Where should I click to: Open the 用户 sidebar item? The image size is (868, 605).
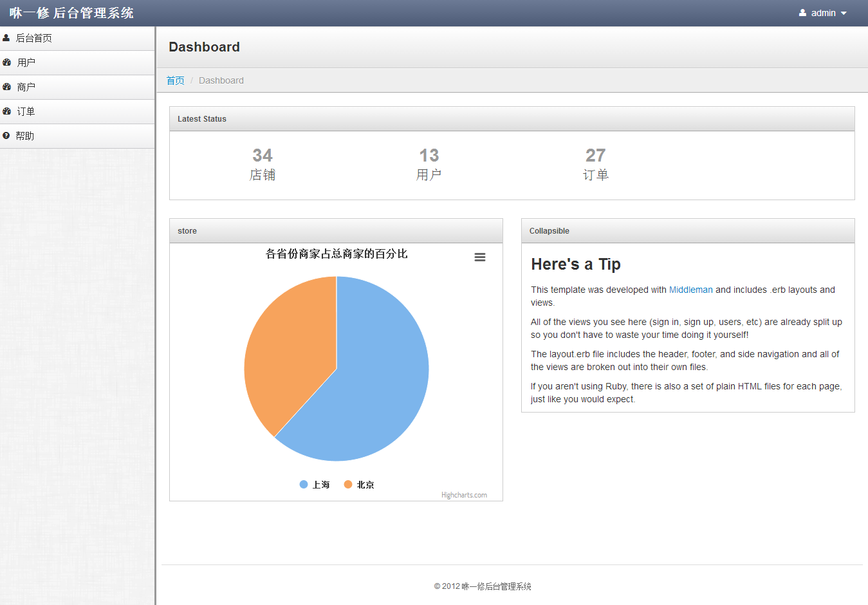77,62
